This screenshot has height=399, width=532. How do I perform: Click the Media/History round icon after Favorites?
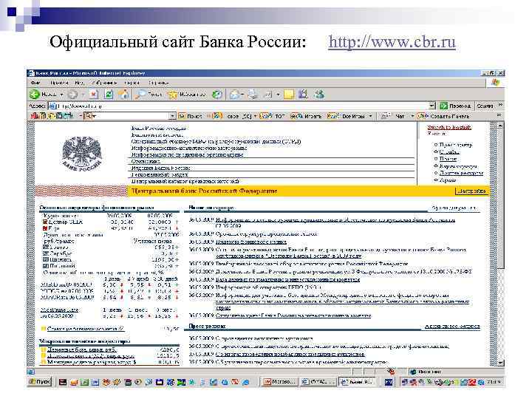point(217,95)
